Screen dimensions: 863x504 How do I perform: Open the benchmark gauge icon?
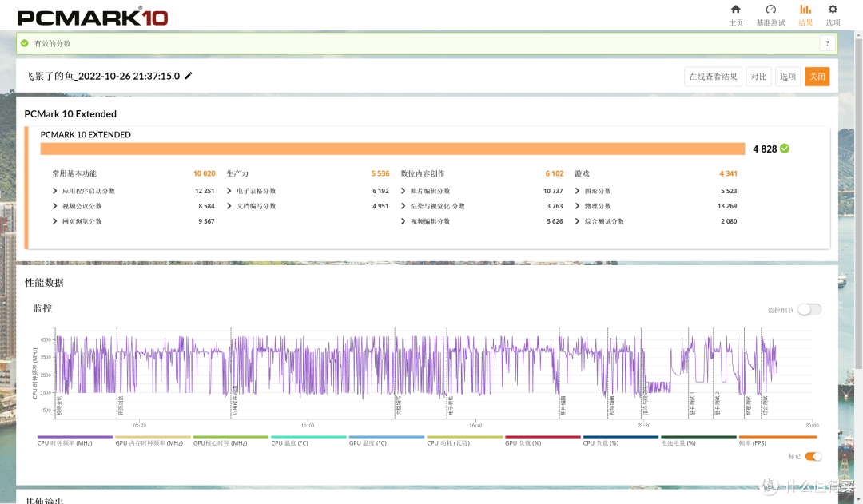770,9
